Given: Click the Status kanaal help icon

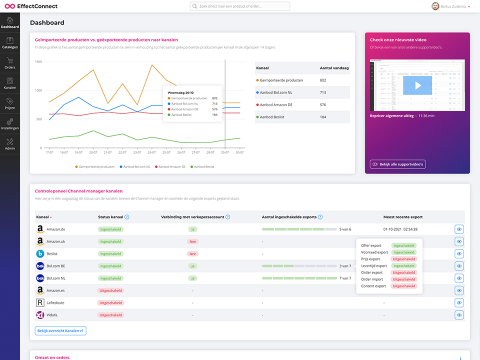Looking at the screenshot, I should click(x=127, y=217).
